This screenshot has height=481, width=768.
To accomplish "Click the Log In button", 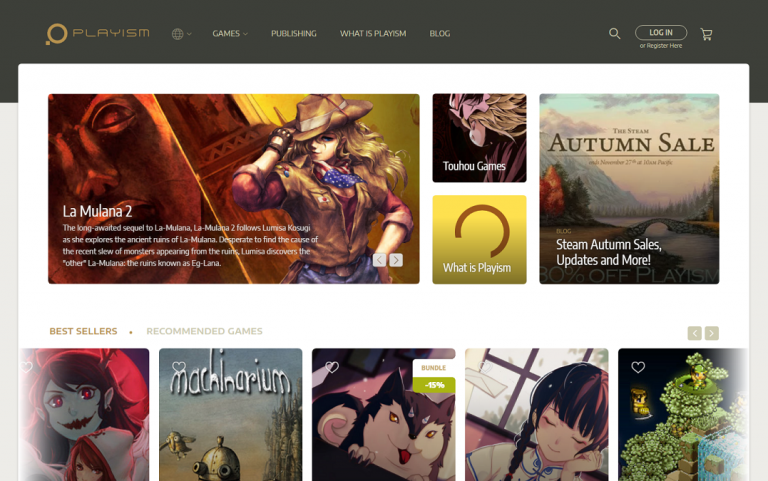I will (661, 32).
